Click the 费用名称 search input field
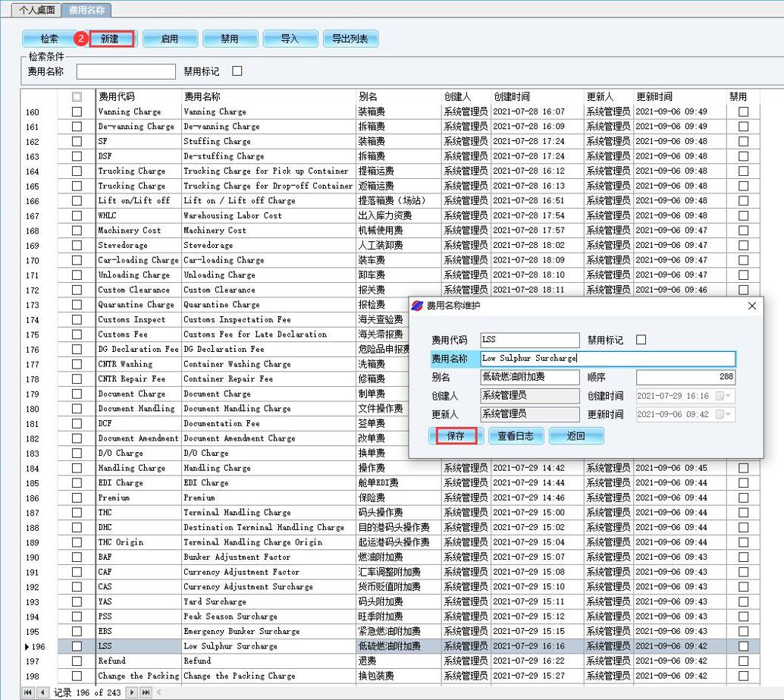Image resolution: width=784 pixels, height=700 pixels. tap(126, 71)
